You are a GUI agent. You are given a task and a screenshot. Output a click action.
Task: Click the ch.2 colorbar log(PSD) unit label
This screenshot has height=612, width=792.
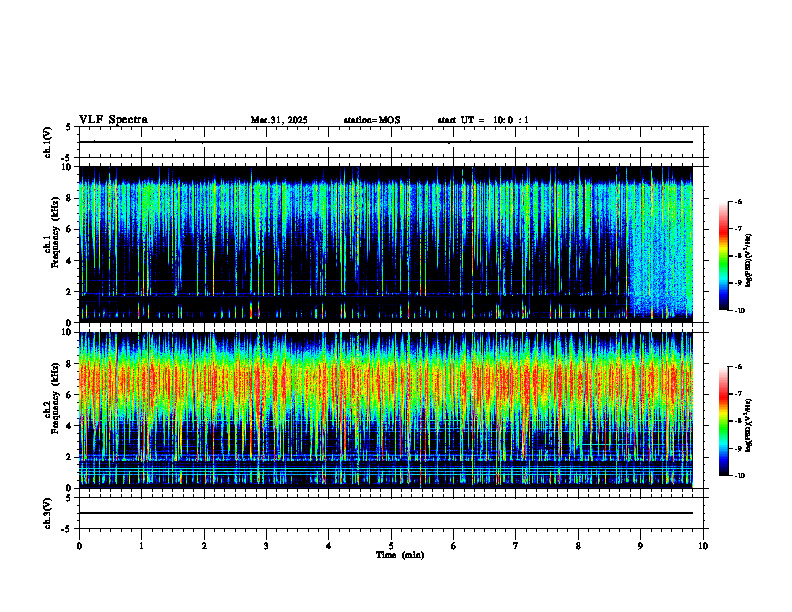pos(749,426)
